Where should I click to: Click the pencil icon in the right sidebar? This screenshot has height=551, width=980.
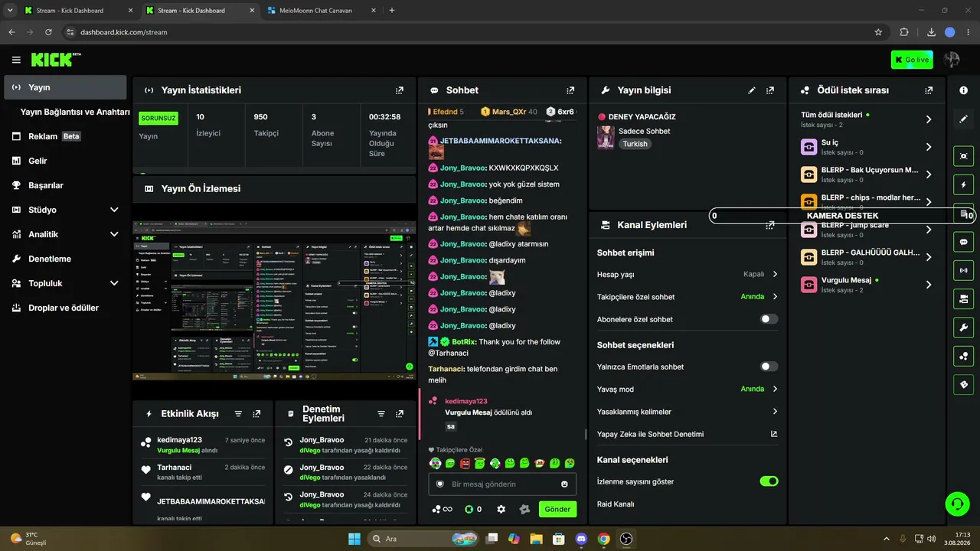pos(964,119)
